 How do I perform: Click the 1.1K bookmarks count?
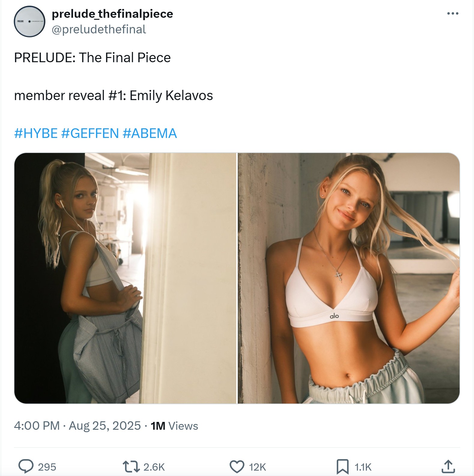(x=363, y=467)
